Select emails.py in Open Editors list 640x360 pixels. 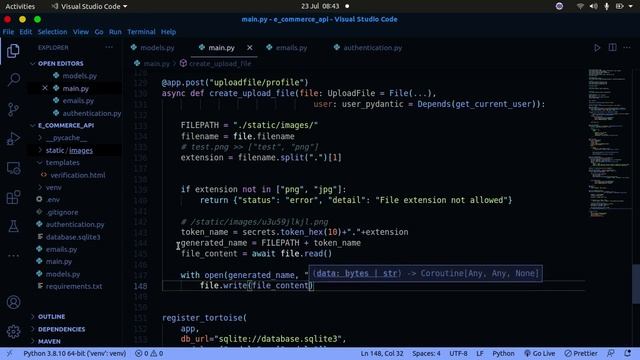pos(78,100)
